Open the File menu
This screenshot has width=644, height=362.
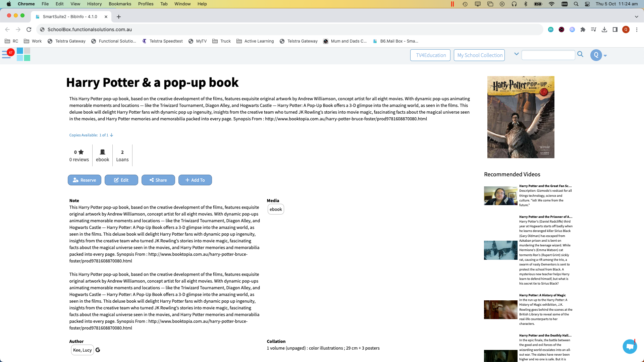(x=45, y=4)
